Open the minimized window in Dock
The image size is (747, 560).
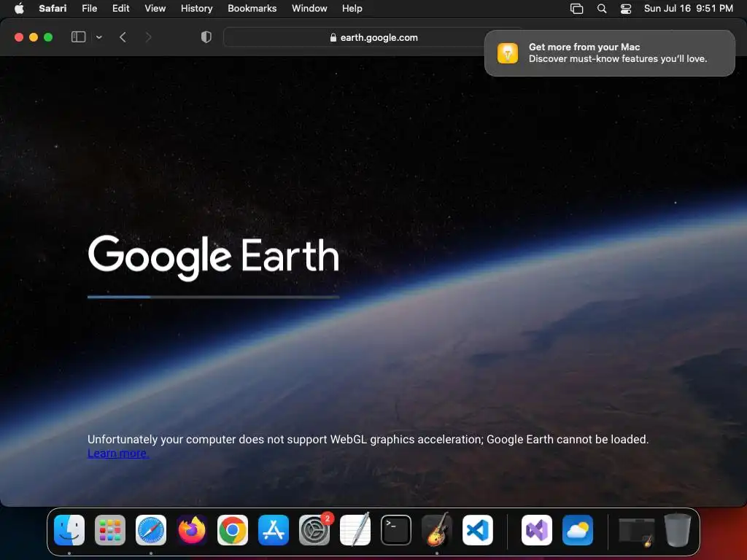tap(636, 532)
